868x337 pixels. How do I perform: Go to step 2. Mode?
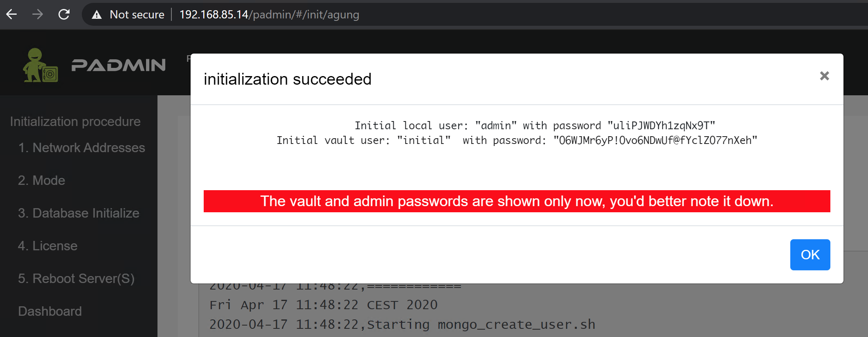pyautogui.click(x=41, y=180)
